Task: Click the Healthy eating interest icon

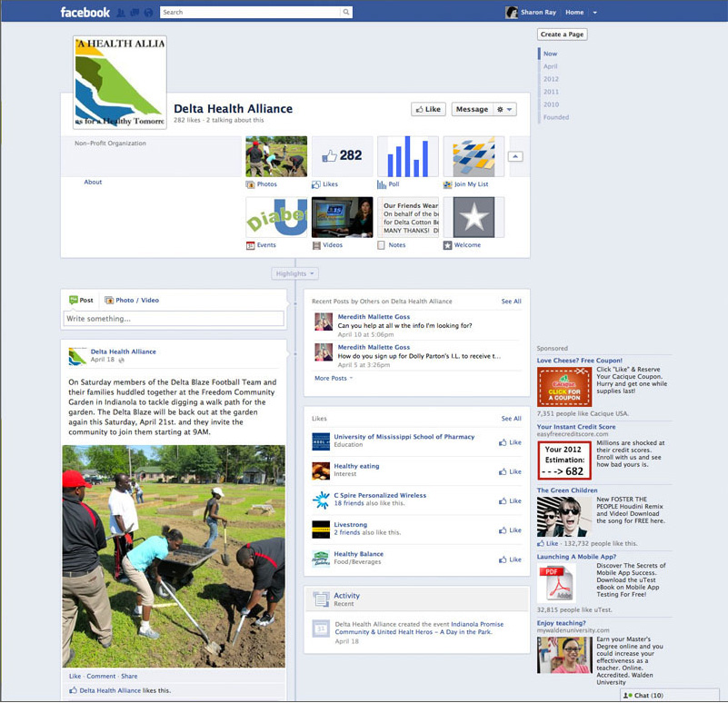Action: point(321,470)
